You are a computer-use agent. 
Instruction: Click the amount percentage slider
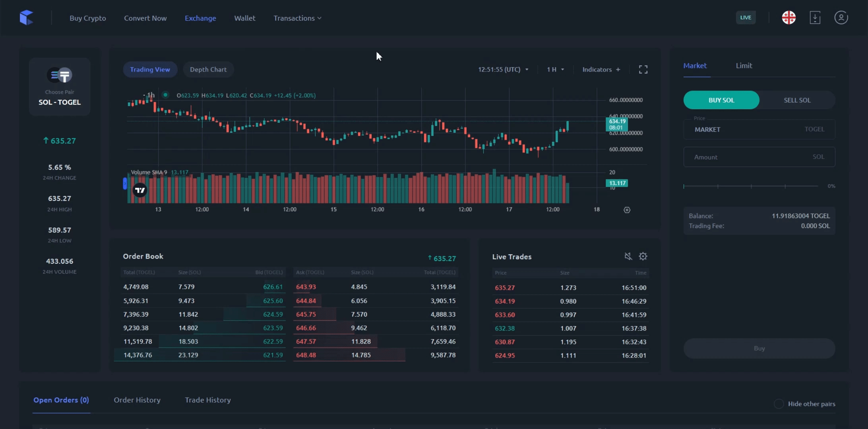(750, 186)
